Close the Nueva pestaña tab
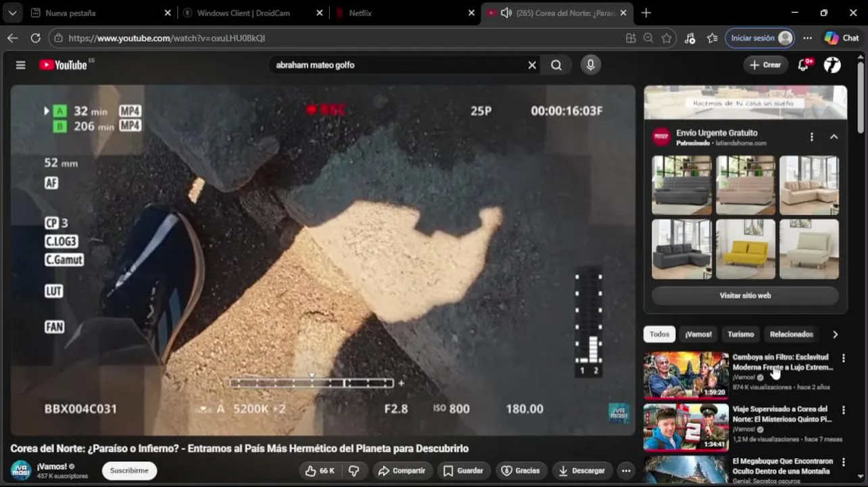The height and width of the screenshot is (487, 868). coord(168,13)
